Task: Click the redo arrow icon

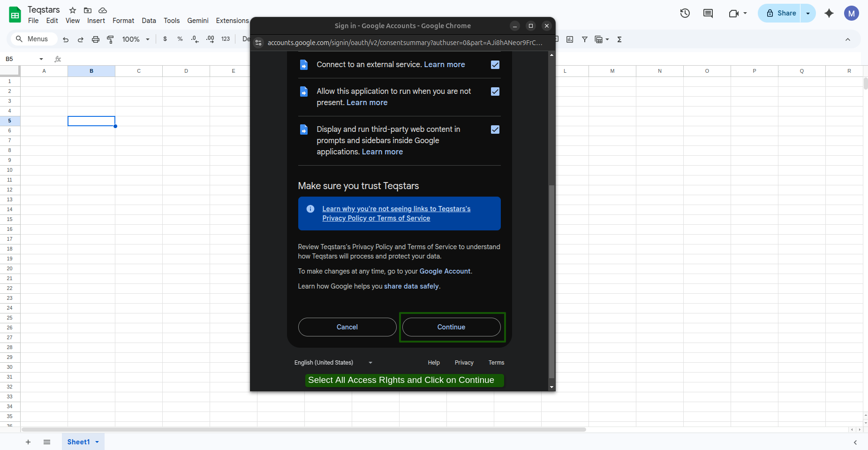Action: click(x=81, y=39)
